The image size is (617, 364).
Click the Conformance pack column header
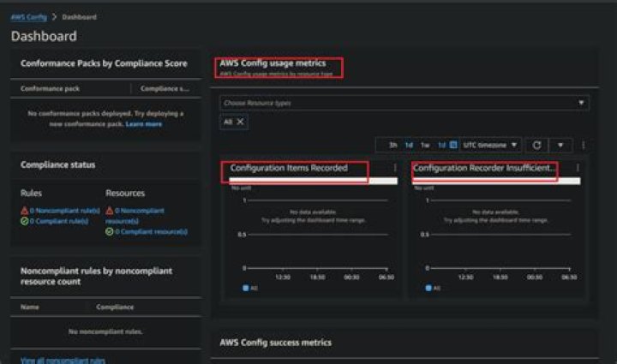(x=50, y=89)
